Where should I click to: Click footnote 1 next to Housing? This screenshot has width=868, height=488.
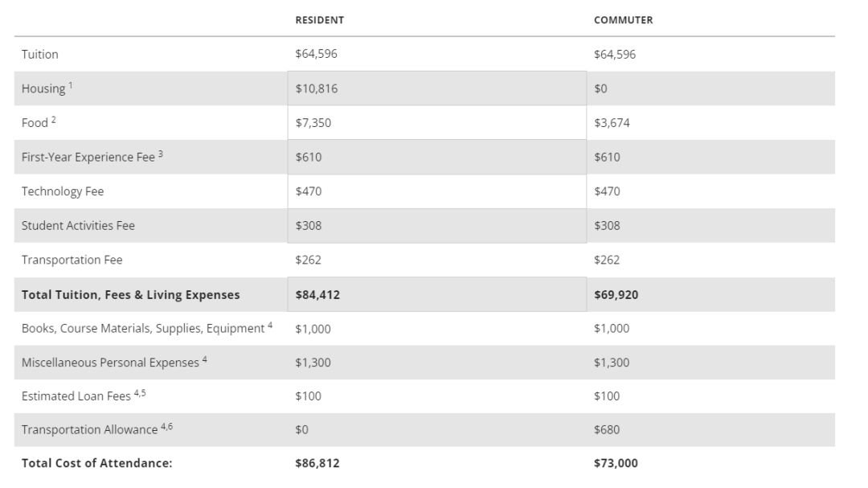70,85
